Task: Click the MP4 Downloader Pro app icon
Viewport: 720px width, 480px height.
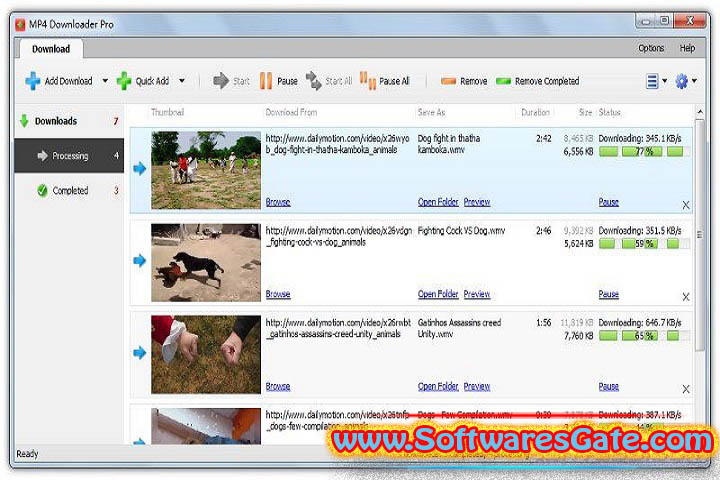Action: [x=20, y=24]
